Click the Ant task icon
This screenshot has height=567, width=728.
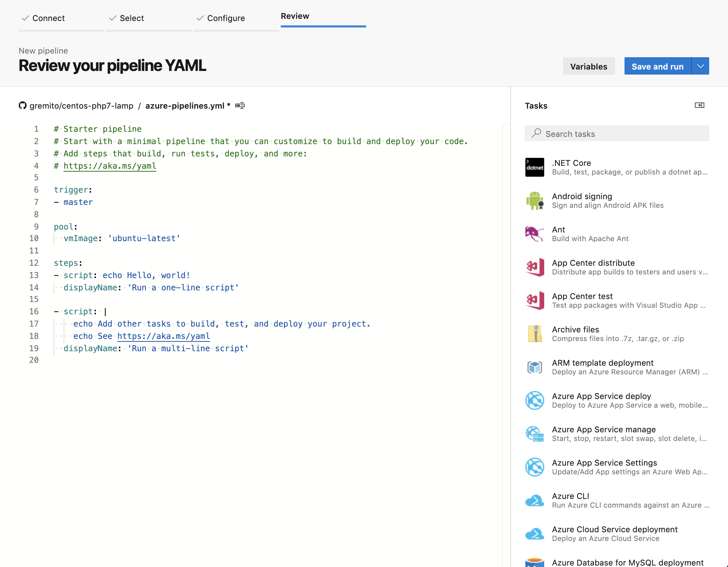coord(534,234)
